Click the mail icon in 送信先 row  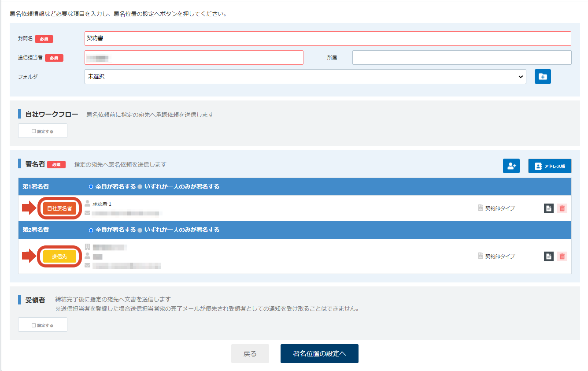(x=87, y=265)
